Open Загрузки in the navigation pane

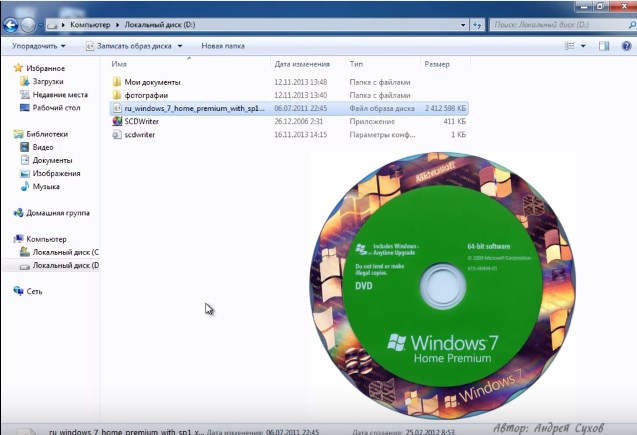click(48, 81)
